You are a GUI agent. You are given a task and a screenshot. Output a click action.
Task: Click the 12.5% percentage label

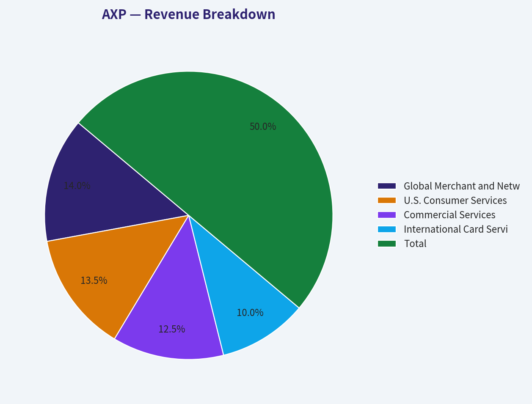[171, 329]
